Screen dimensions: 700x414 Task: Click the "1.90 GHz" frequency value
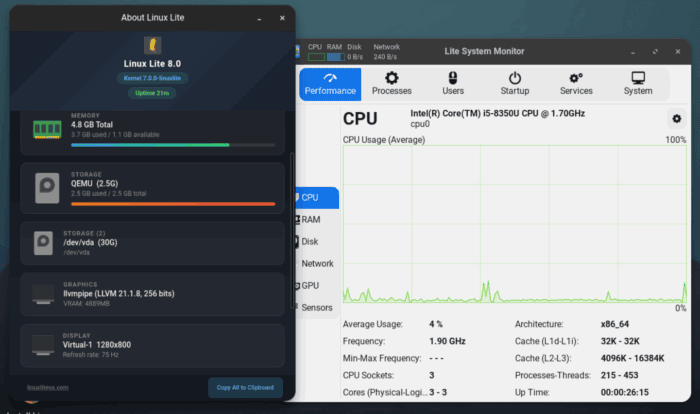point(447,341)
